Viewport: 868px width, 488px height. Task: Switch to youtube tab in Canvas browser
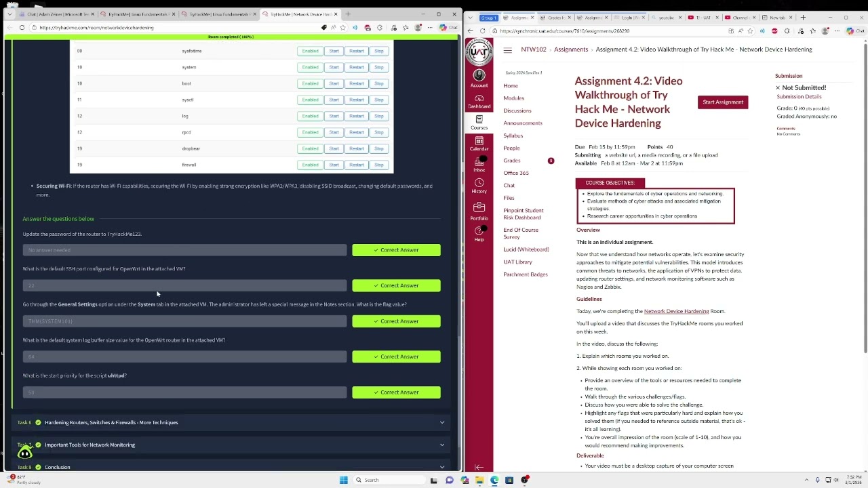667,17
